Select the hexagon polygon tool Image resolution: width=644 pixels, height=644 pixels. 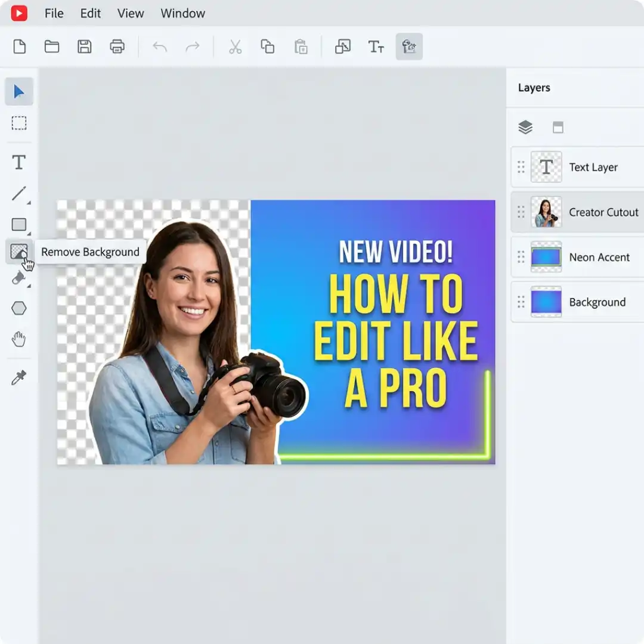pos(19,308)
